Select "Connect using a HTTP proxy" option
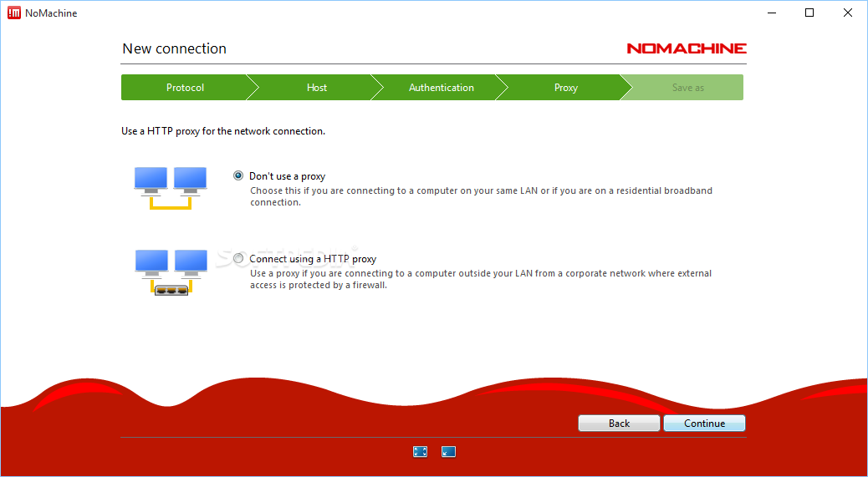Viewport: 868px width, 477px height. [x=238, y=258]
